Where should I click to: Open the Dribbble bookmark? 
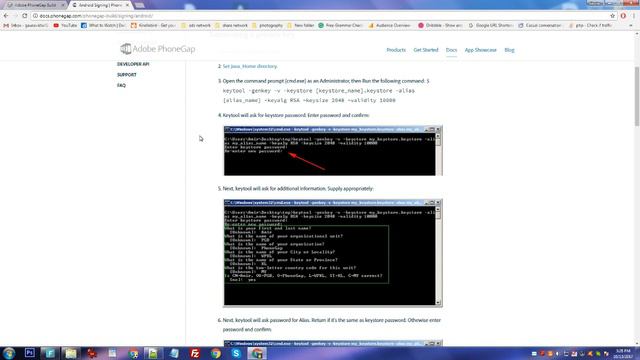pyautogui.click(x=440, y=25)
